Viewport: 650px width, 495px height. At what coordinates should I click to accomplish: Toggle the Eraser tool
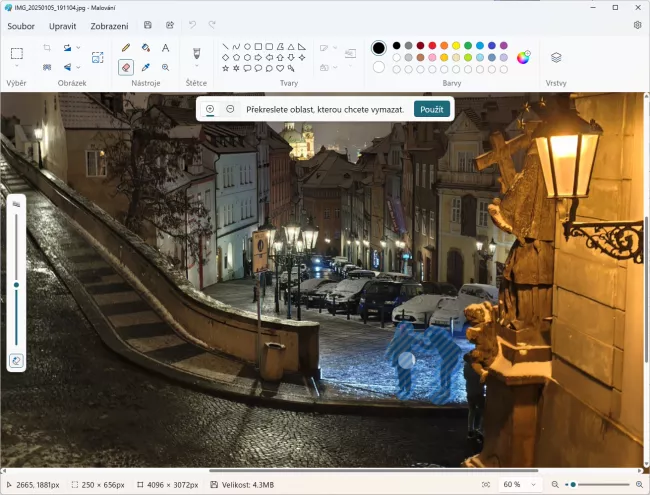[126, 67]
